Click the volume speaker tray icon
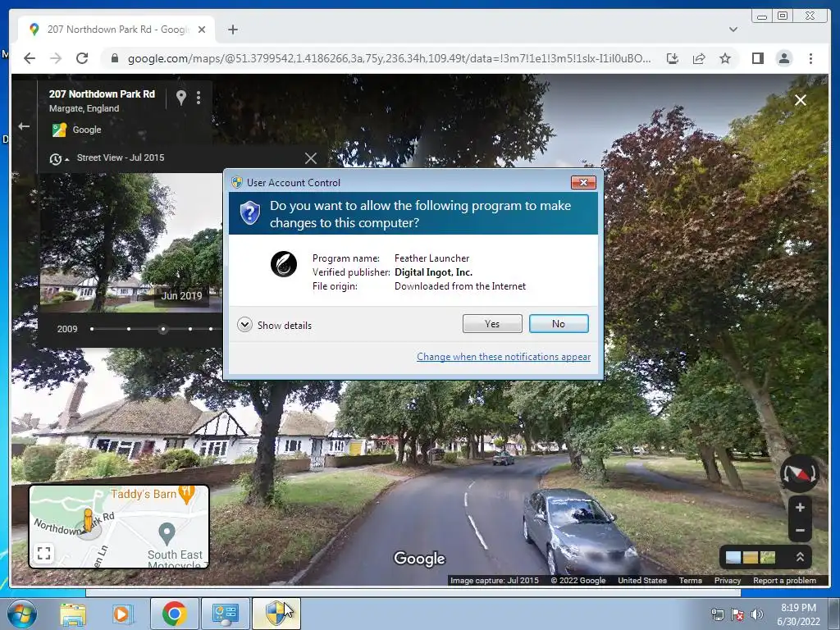The height and width of the screenshot is (630, 840). click(x=756, y=614)
